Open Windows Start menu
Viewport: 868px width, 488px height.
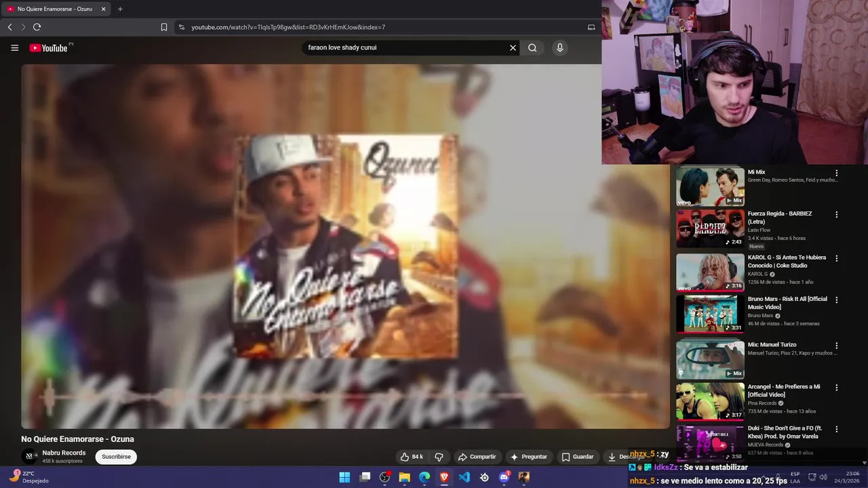(x=344, y=477)
